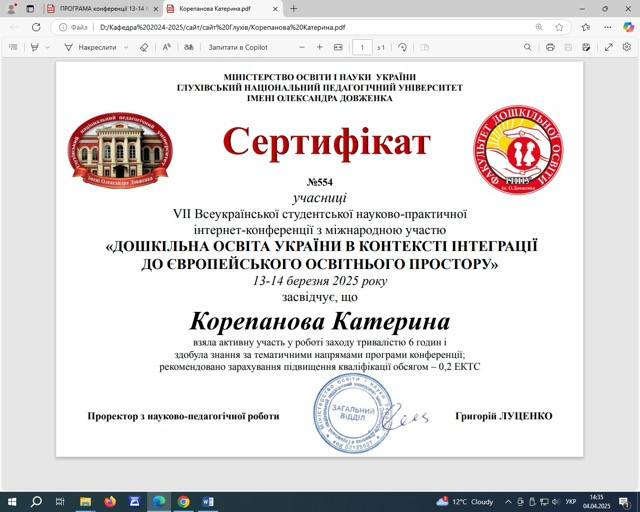Open the 12°C Cloudy weather widget
The width and height of the screenshot is (640, 512).
click(465, 502)
